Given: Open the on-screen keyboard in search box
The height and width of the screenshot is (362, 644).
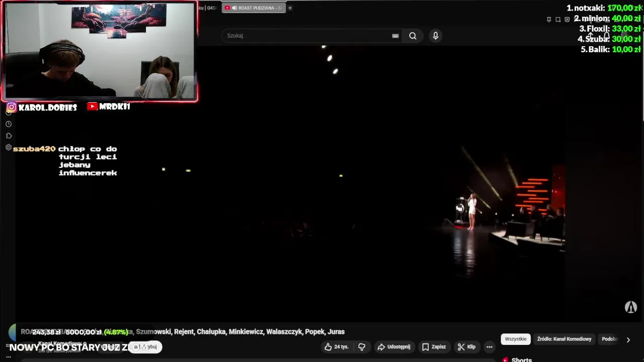Looking at the screenshot, I should pos(395,36).
